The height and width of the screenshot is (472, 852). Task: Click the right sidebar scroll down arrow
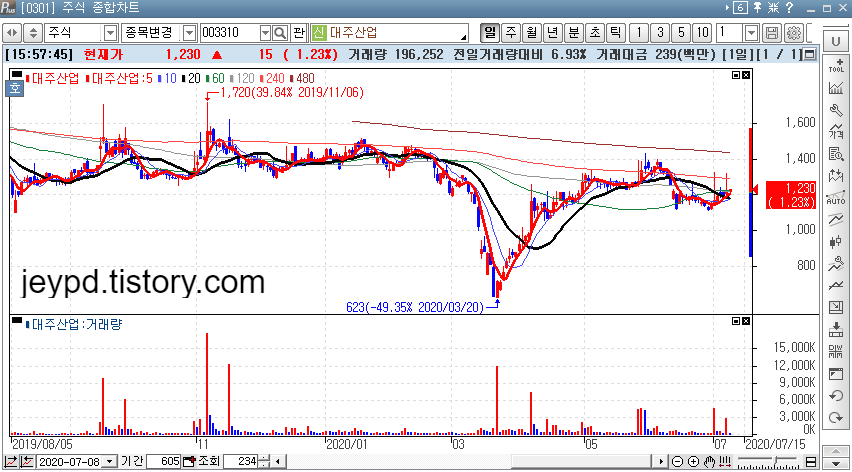click(836, 464)
